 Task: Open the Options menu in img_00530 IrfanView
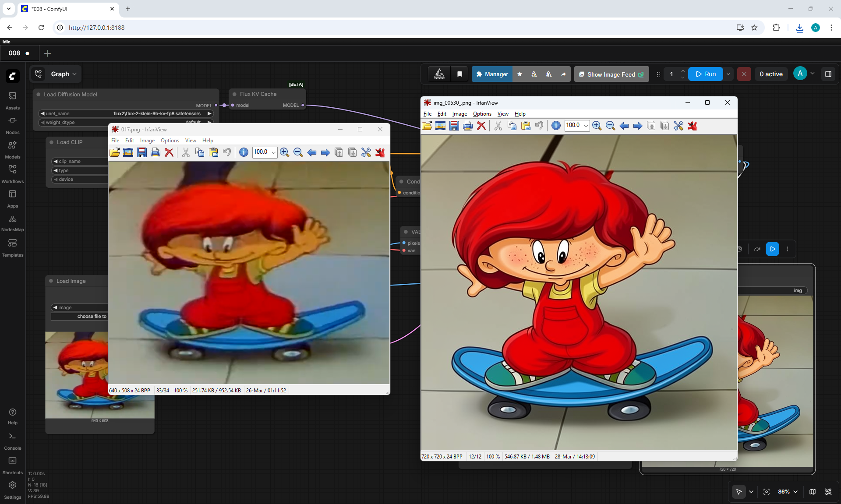[482, 114]
